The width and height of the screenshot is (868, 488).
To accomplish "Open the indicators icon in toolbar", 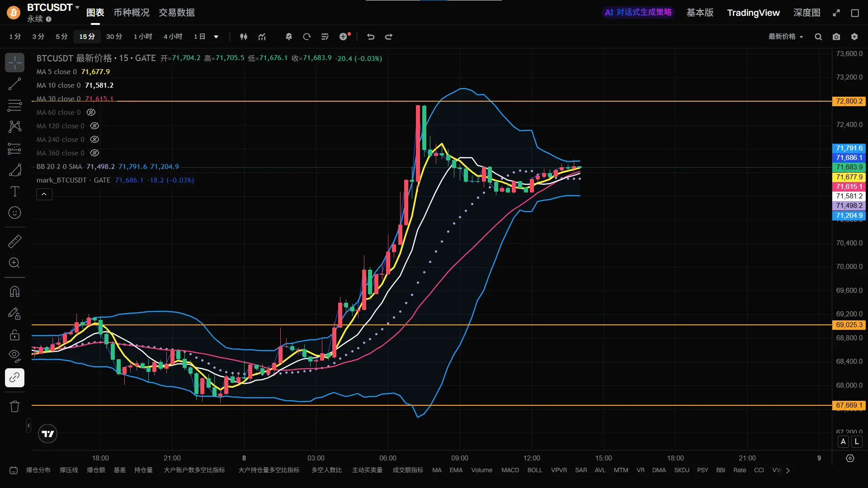I will (x=262, y=37).
